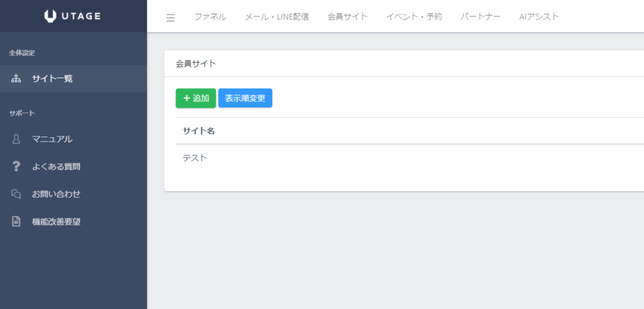Switch to the パートナー section
The width and height of the screenshot is (644, 309).
tap(480, 17)
